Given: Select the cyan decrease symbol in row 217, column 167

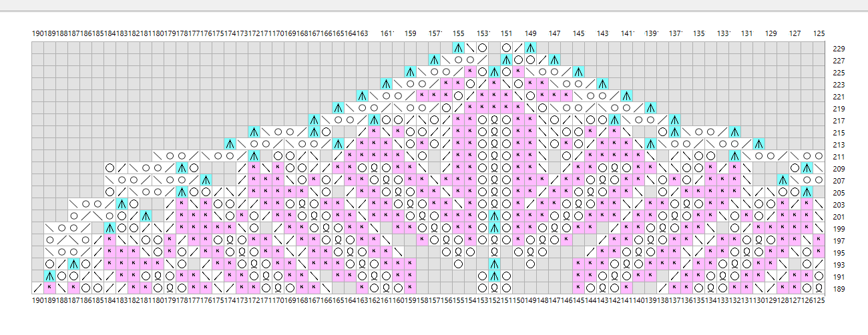Looking at the screenshot, I should pos(314,120).
